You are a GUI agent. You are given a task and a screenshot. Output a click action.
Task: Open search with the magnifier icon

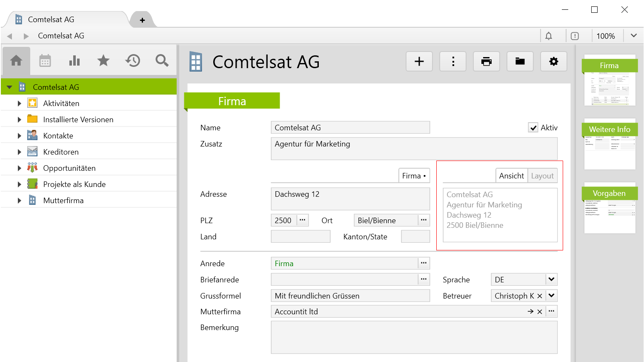coord(162,61)
